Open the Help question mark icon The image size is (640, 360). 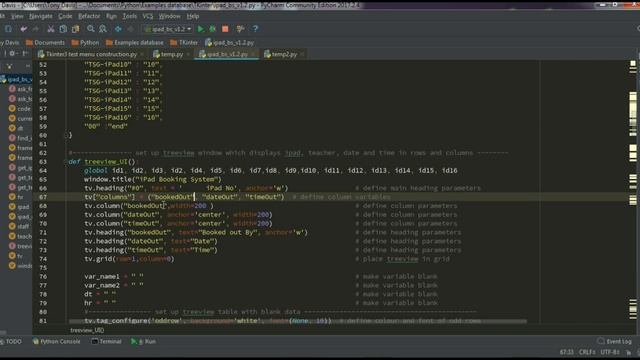255,29
